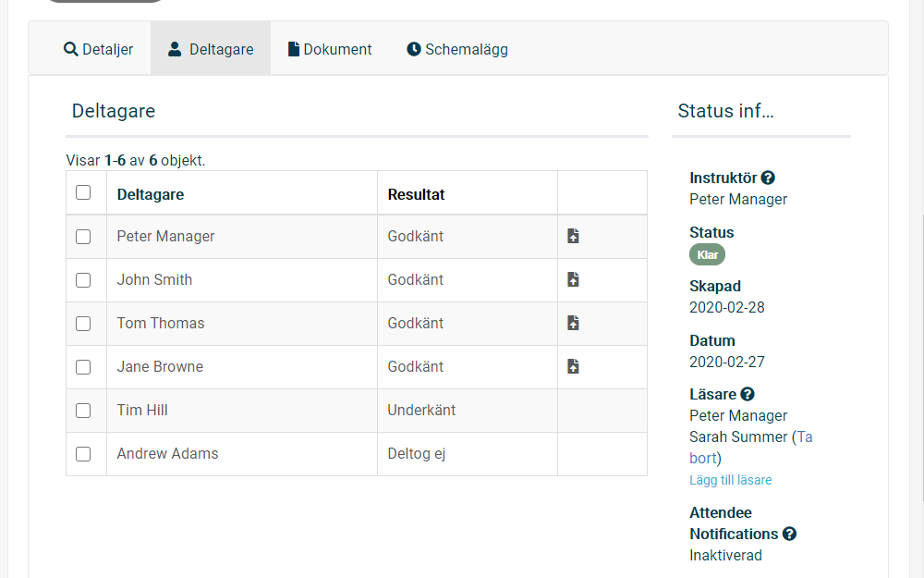Click the Underkänt result for Tim Hill
This screenshot has width=924, height=578.
(421, 410)
